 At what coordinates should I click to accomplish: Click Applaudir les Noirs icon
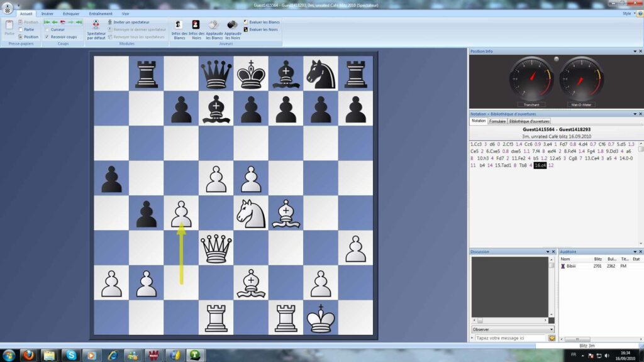[233, 29]
